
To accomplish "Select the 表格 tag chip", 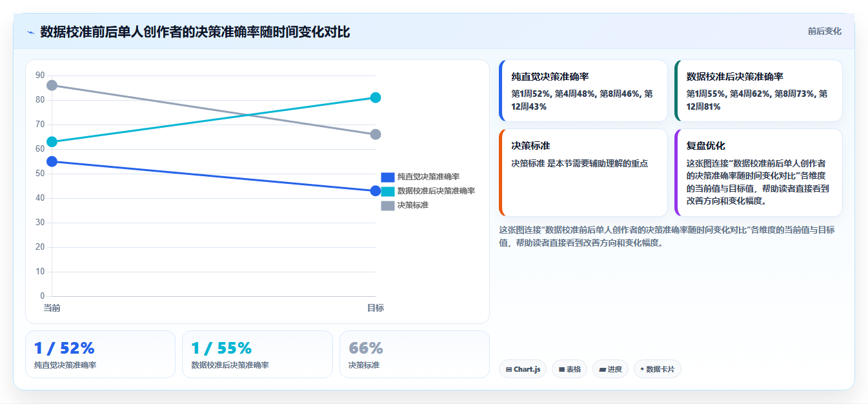I will coord(569,369).
